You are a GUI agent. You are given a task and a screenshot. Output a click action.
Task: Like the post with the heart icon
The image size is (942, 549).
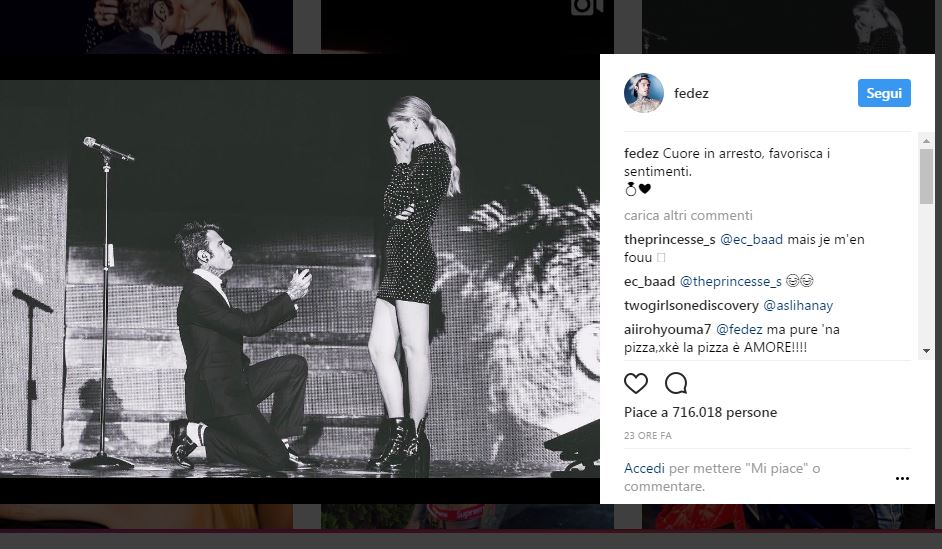pos(636,383)
